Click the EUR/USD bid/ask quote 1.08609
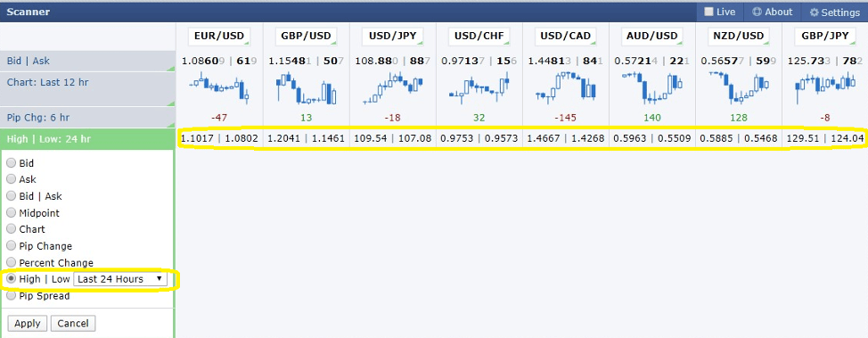 pyautogui.click(x=219, y=61)
